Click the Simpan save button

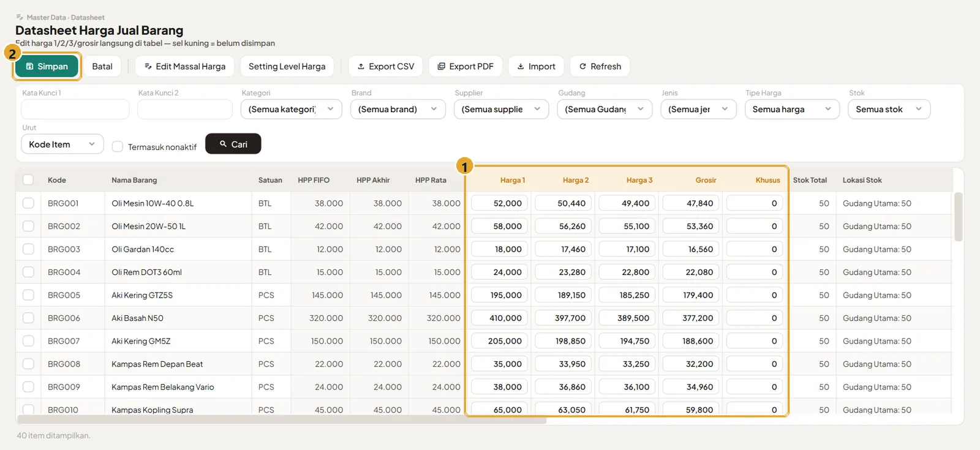click(47, 66)
